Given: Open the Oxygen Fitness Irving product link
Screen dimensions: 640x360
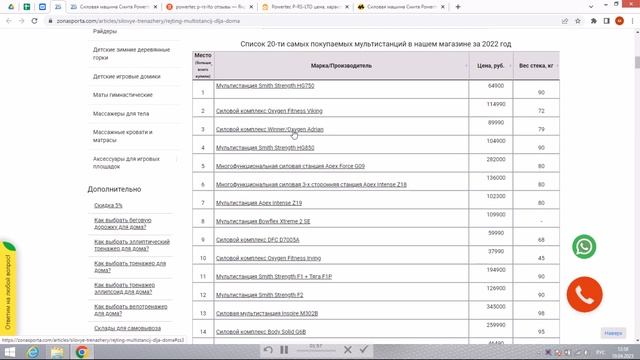Looking at the screenshot, I should [268, 258].
